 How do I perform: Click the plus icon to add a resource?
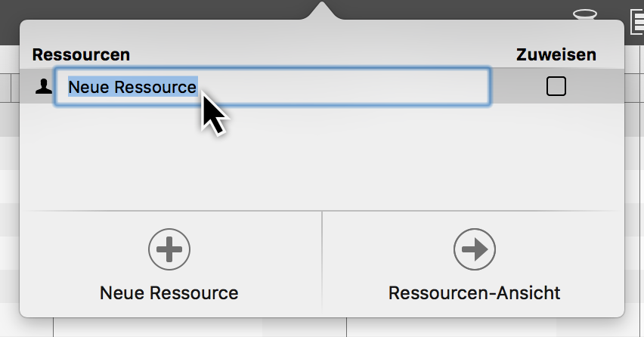(169, 249)
